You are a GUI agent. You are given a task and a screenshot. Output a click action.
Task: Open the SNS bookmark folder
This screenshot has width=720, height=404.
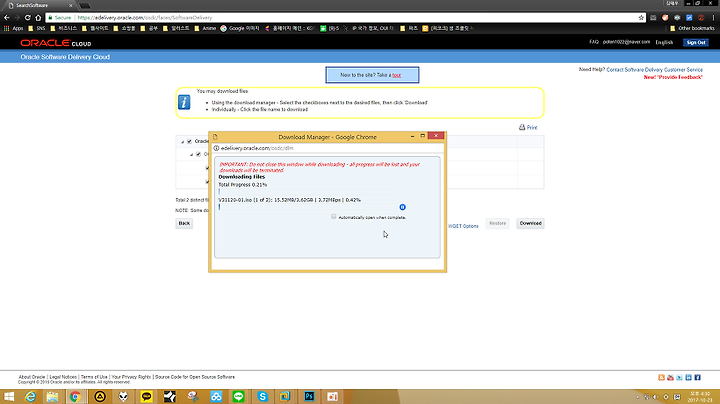[x=37, y=28]
